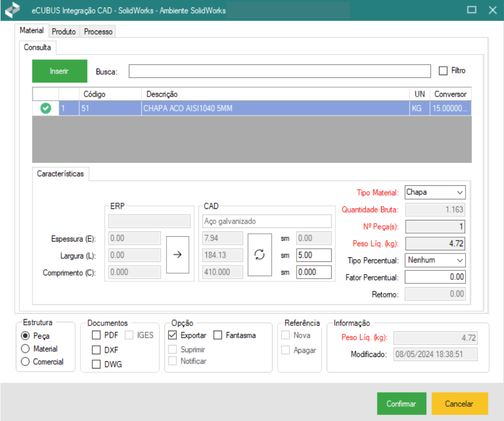This screenshot has height=421, width=504.
Task: Click the arrow transfer ERP to CAD button
Action: coord(177,255)
